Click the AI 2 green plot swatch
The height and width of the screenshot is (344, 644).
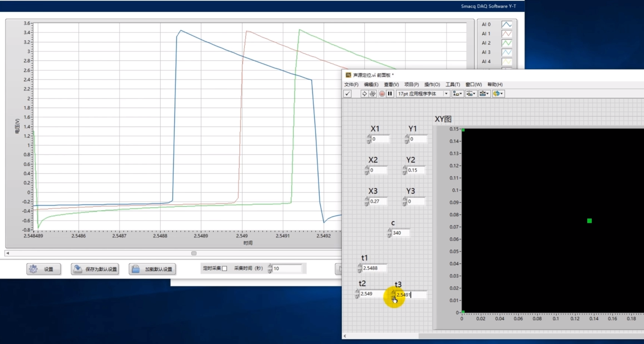[x=506, y=43]
